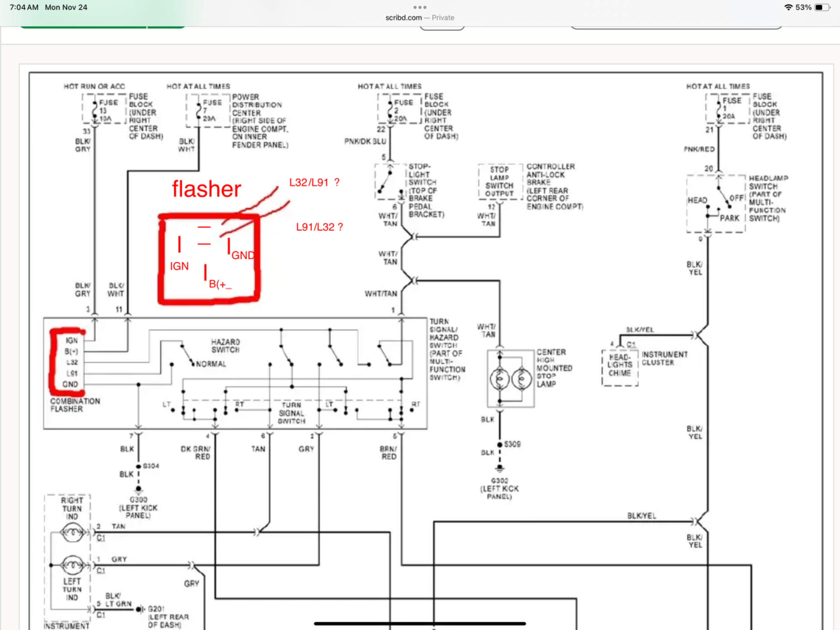Click the Right Turn Ind lamp symbol
This screenshot has height=630, width=840.
[72, 533]
